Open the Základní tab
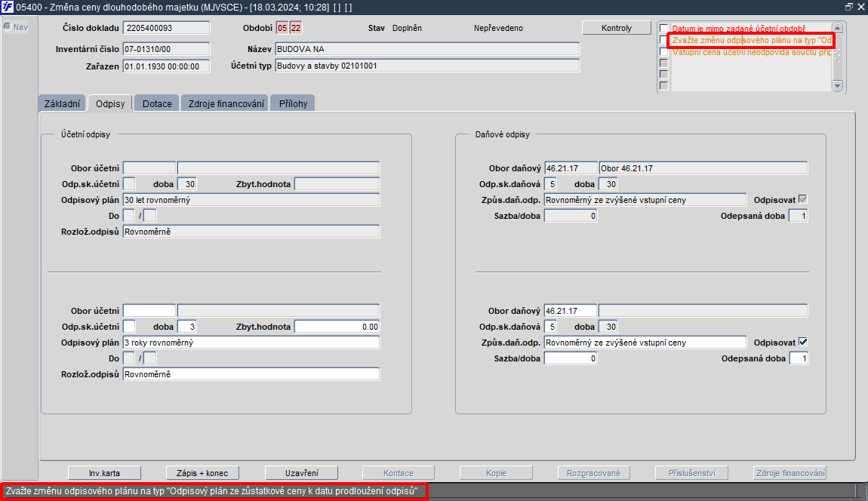The width and height of the screenshot is (868, 501). point(62,103)
